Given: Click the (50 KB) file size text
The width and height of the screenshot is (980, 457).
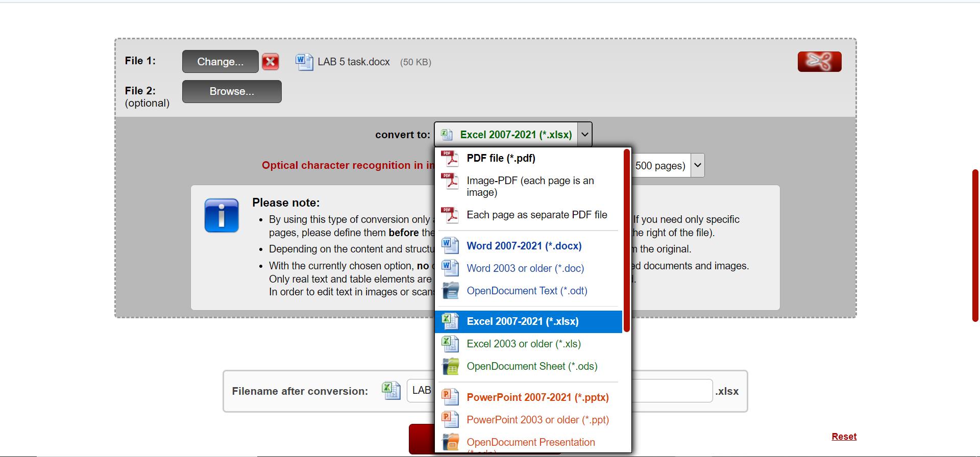Looking at the screenshot, I should 415,62.
